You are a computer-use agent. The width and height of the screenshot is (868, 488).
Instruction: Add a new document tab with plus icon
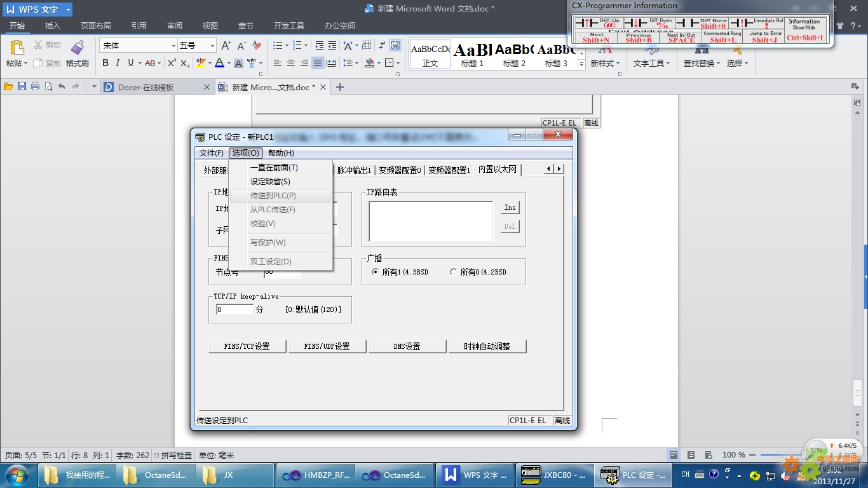pos(339,87)
